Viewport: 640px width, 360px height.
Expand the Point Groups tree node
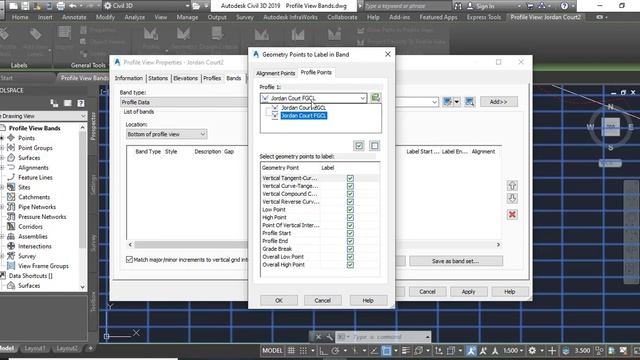pyautogui.click(x=2, y=148)
